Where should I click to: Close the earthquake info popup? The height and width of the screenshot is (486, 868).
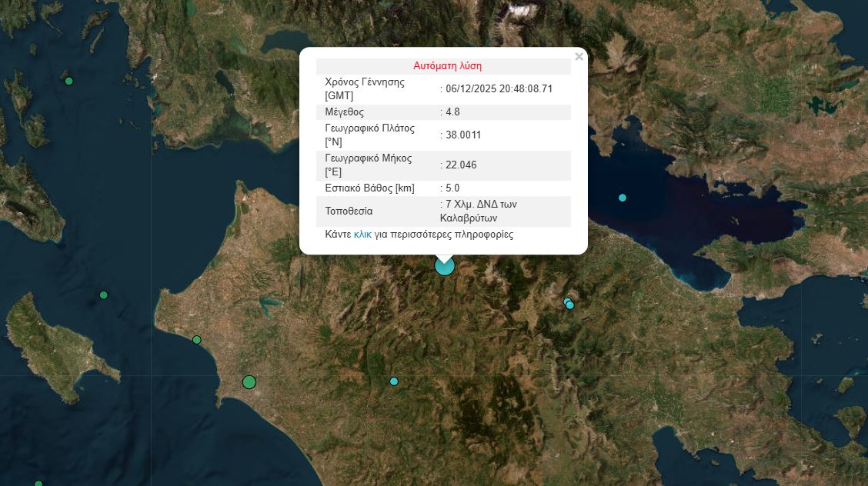pos(579,56)
